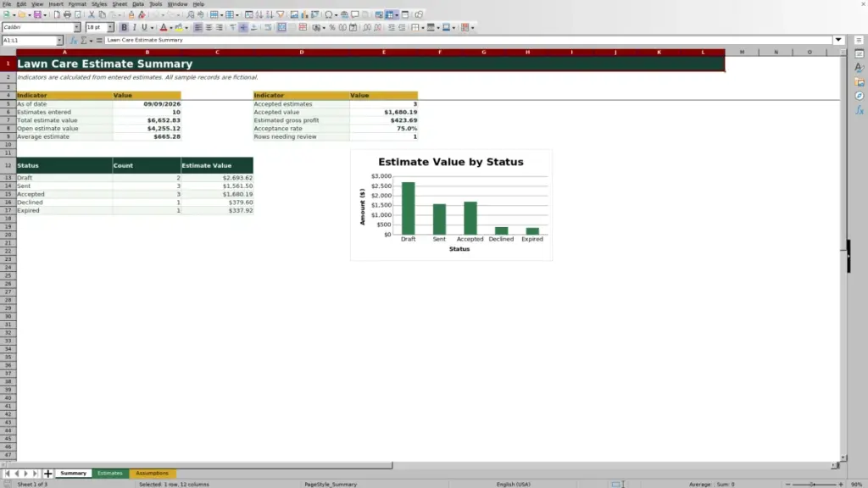
Task: Toggle Wrap Text button
Action: pos(268,27)
